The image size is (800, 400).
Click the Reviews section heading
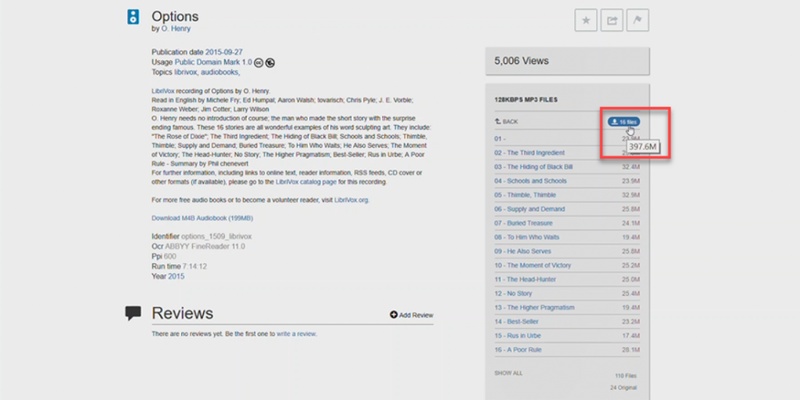coord(182,313)
